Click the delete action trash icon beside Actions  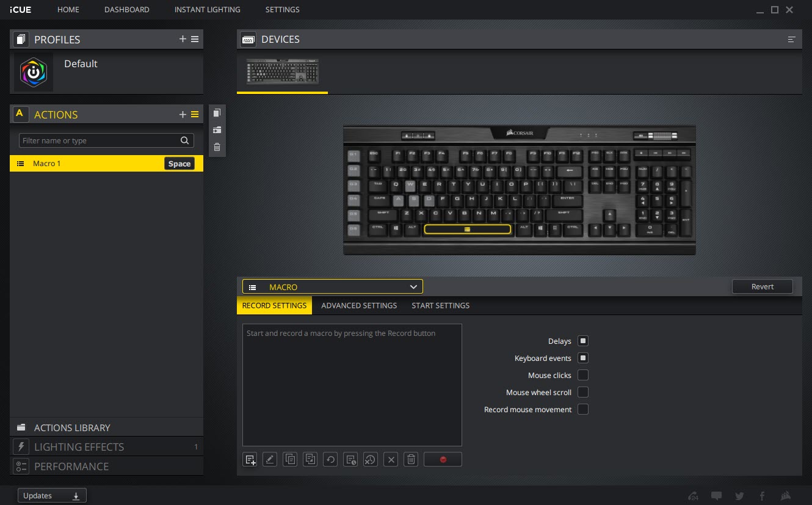pos(217,147)
